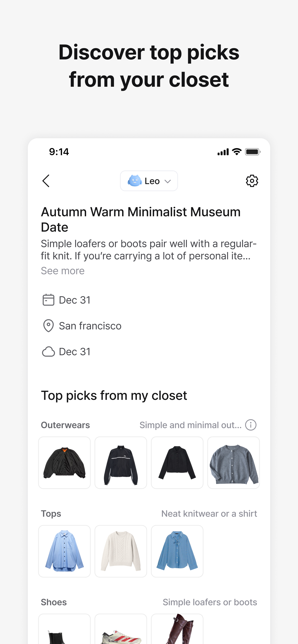Tap the back arrow icon
Viewport: 298px width, 644px height.
pos(46,181)
